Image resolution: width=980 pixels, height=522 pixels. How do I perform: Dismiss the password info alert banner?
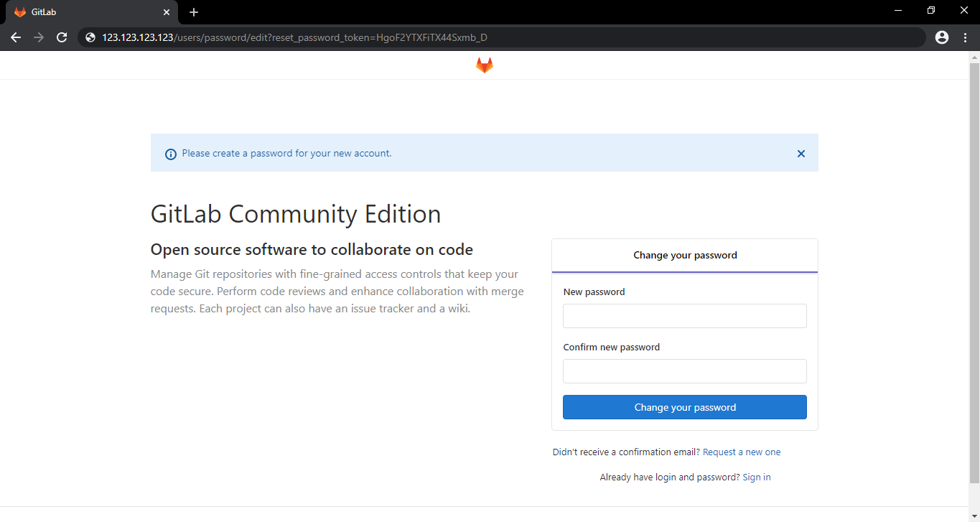tap(801, 154)
